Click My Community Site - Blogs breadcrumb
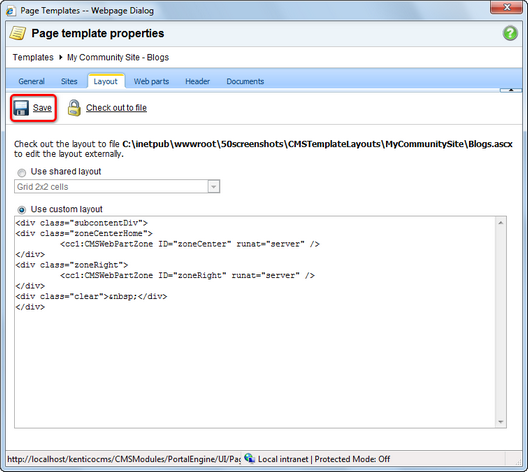This screenshot has width=528, height=472. 118,57
